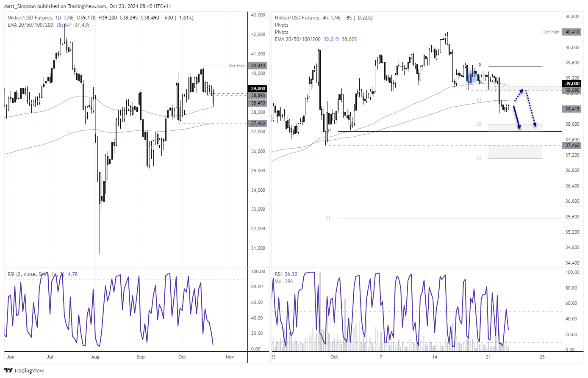Click the 23 date label on the 4h time axis
The image size is (588, 378).
[x=273, y=357]
